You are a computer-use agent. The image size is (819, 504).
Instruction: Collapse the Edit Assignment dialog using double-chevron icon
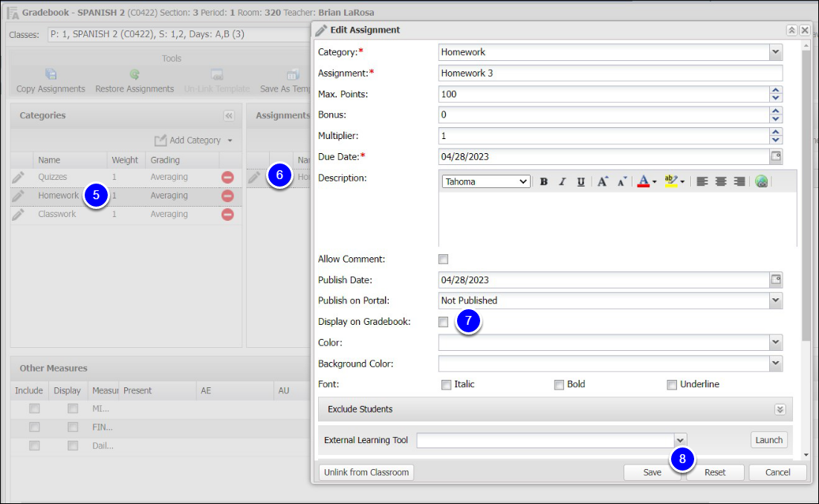792,30
